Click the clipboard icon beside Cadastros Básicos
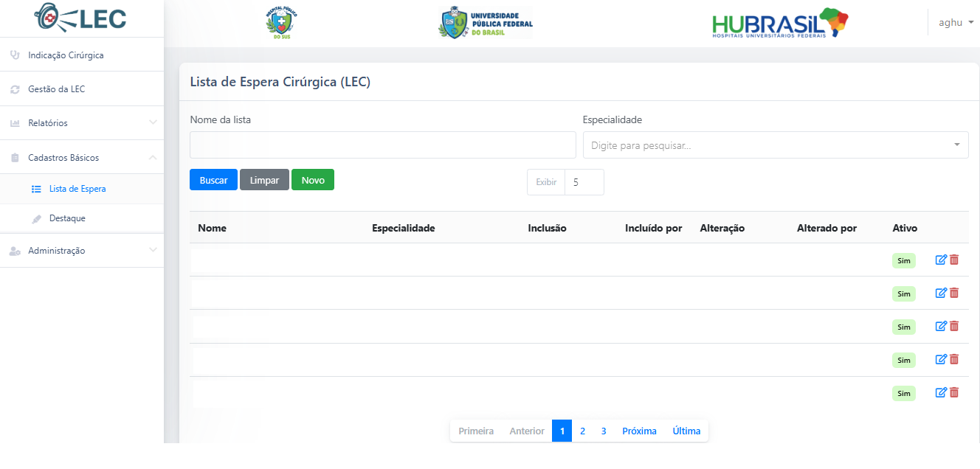980x469 pixels. tap(15, 158)
